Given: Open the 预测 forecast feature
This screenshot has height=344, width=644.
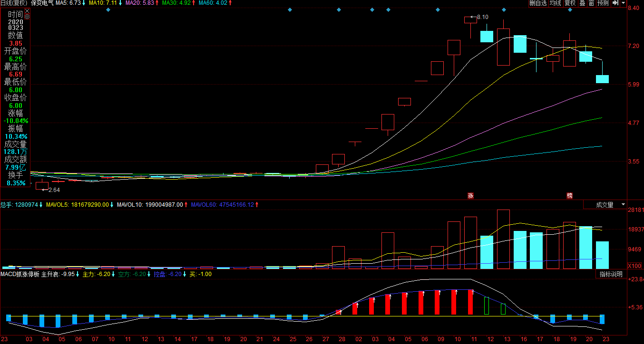Looking at the screenshot, I should [603, 3].
